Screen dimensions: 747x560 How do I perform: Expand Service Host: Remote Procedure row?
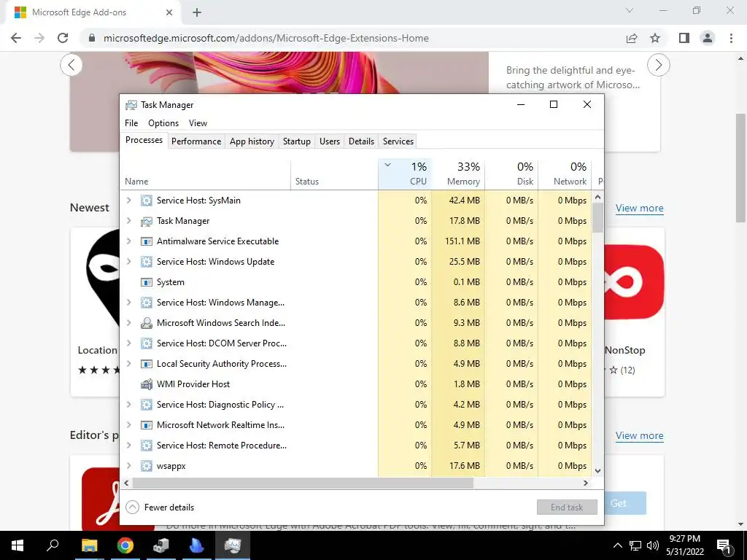pyautogui.click(x=128, y=446)
